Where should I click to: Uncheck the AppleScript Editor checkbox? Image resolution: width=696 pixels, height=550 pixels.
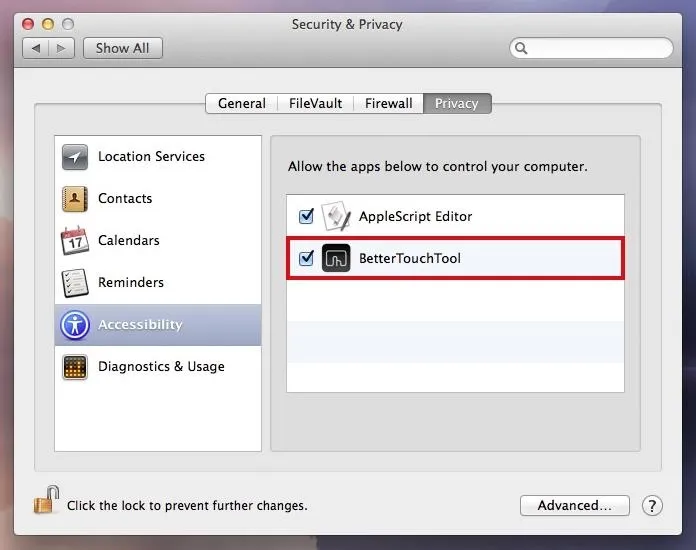tap(306, 216)
